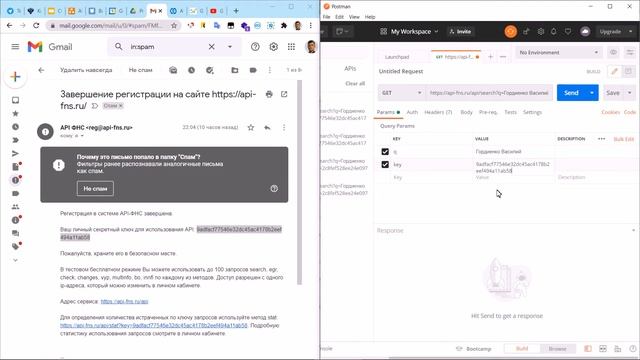Open the api-fns.ru/api service address link
The image size is (640, 360).
pos(124,301)
